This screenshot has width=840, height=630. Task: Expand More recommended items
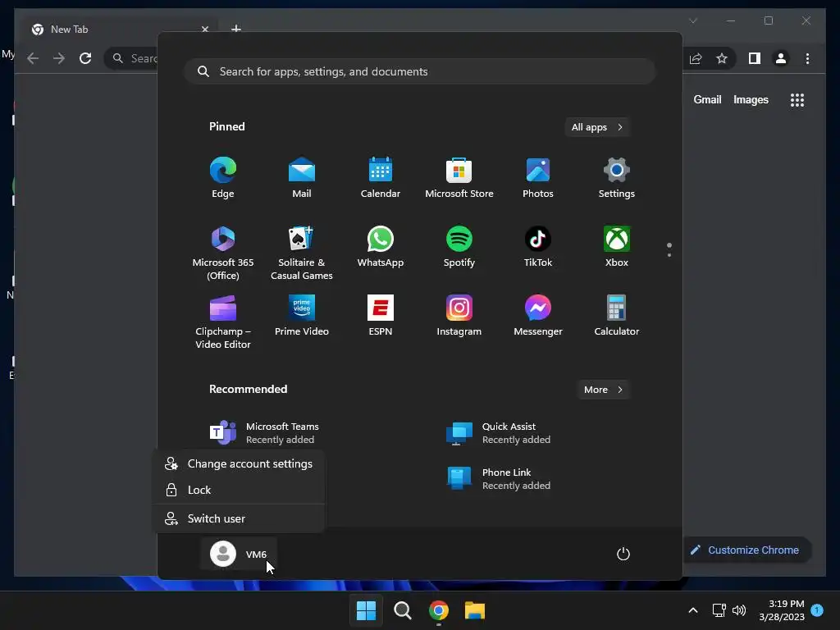[603, 390]
